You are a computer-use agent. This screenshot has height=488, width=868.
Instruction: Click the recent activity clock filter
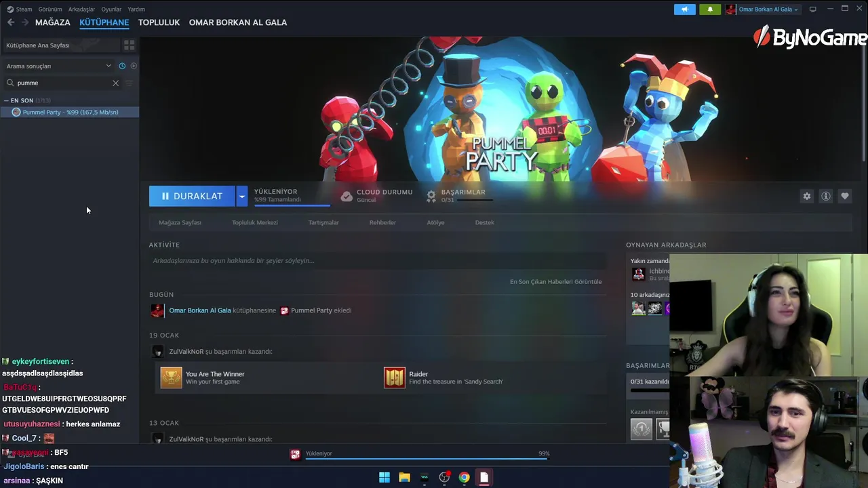coord(122,66)
